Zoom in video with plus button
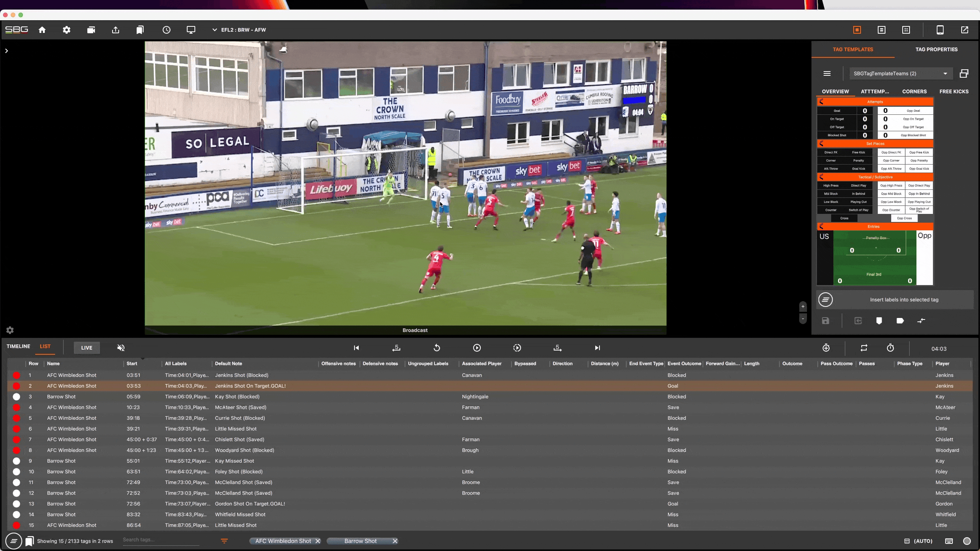This screenshot has width=980, height=551. pyautogui.click(x=803, y=306)
